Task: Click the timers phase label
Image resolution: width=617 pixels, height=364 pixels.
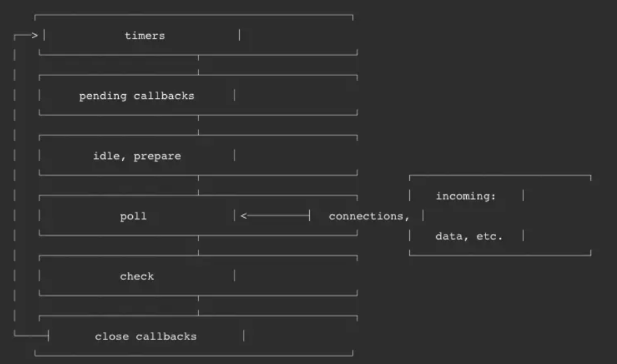Action: [x=145, y=36]
